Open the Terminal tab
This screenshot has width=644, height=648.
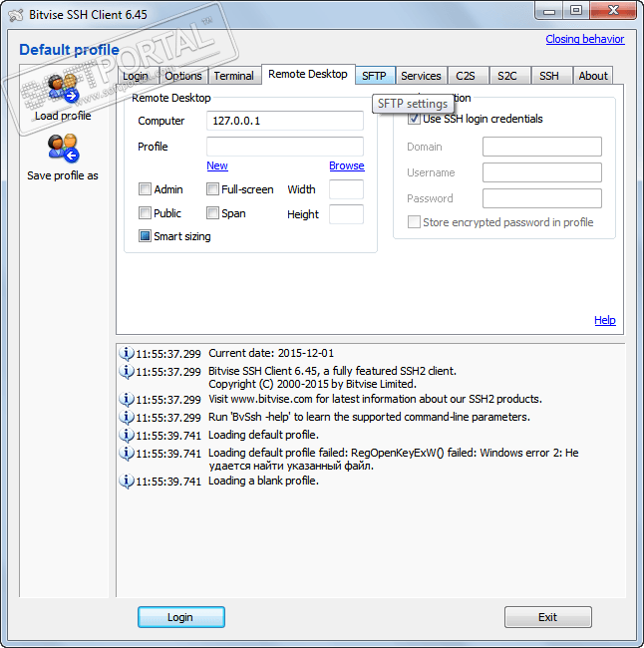point(234,76)
